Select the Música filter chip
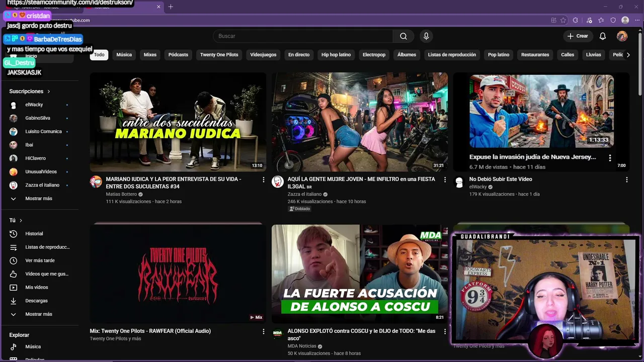 tap(124, 55)
